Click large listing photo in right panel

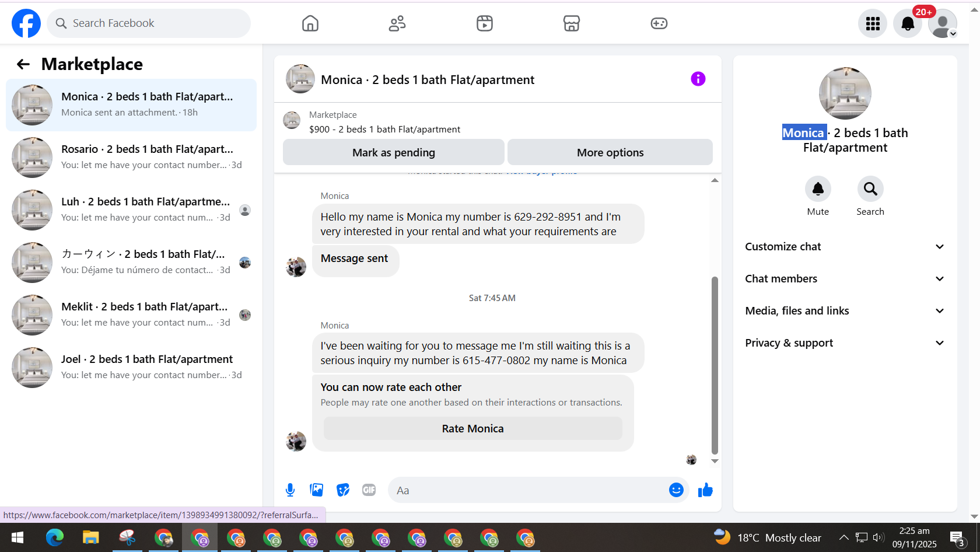pyautogui.click(x=845, y=93)
